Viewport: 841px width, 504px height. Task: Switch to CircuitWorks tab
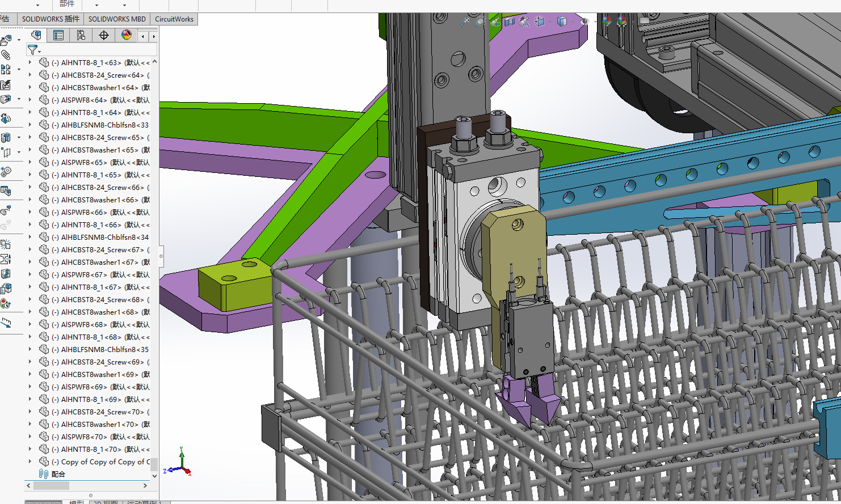click(174, 19)
